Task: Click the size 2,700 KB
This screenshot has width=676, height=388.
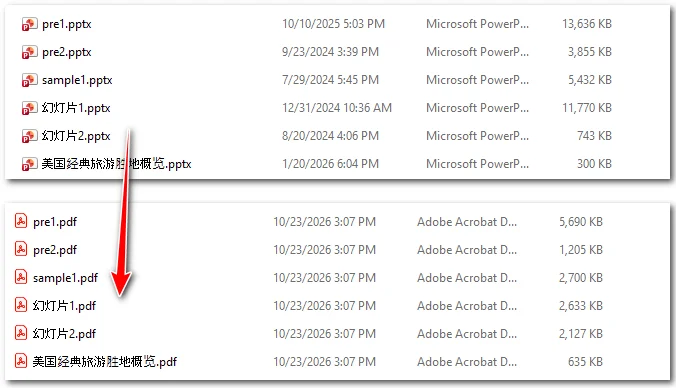Action: (581, 278)
